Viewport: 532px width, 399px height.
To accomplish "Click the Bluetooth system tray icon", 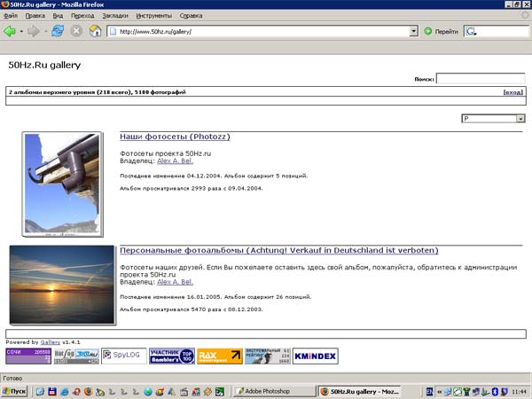I will [x=495, y=392].
